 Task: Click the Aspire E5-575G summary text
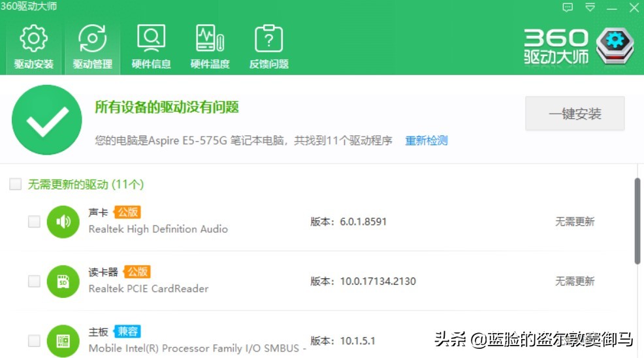click(243, 140)
